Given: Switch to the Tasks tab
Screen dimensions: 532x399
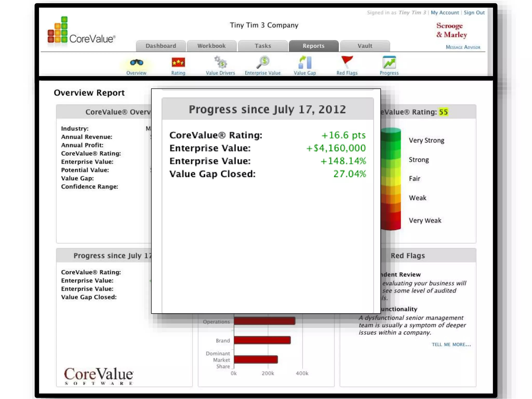Looking at the screenshot, I should [x=263, y=46].
